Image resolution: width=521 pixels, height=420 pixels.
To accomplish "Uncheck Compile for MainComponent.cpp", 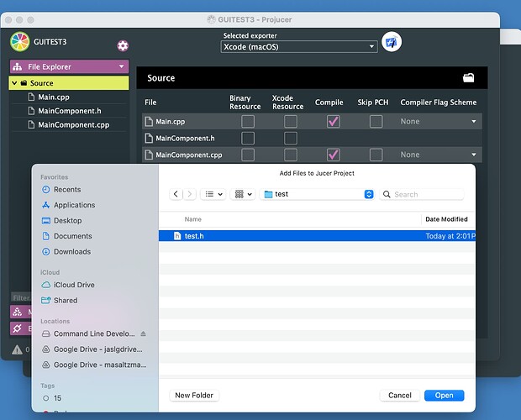I will (334, 155).
